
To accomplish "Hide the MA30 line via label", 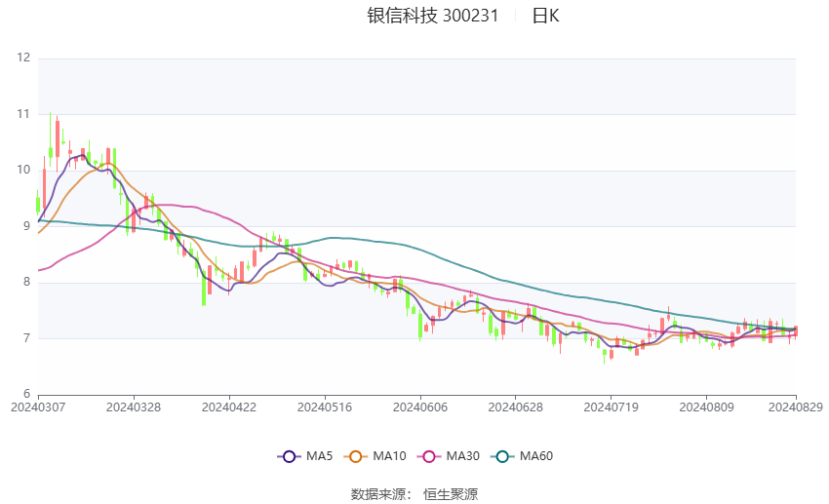I will pyautogui.click(x=462, y=456).
